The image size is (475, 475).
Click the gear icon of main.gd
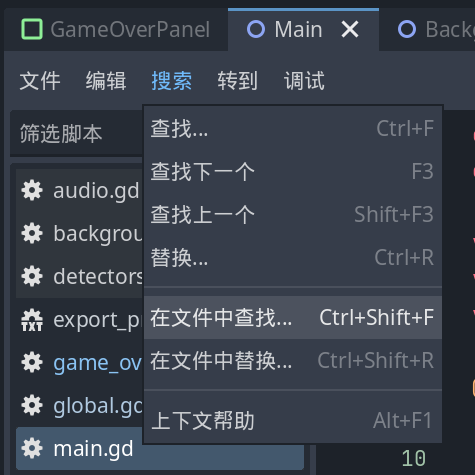(32, 449)
